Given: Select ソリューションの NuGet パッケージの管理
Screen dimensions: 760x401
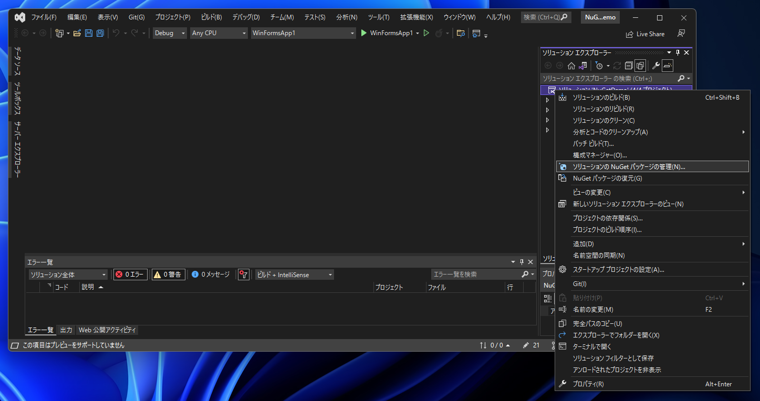Looking at the screenshot, I should (652, 167).
